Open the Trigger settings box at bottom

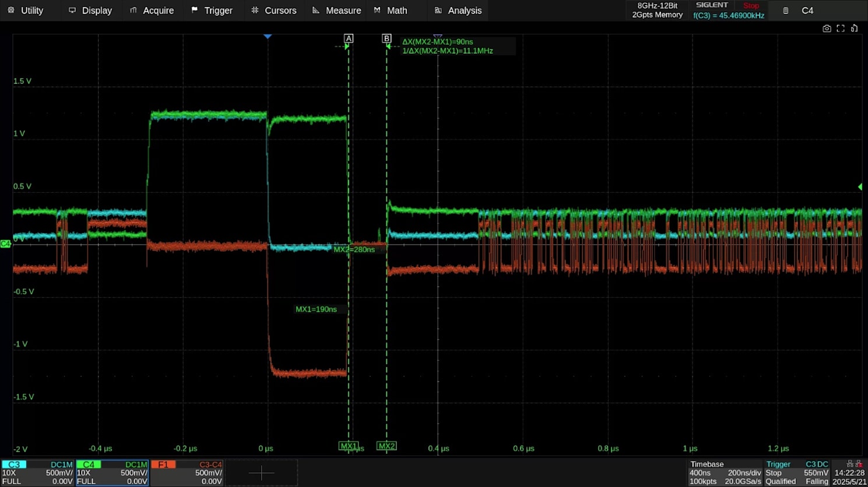[x=797, y=472]
